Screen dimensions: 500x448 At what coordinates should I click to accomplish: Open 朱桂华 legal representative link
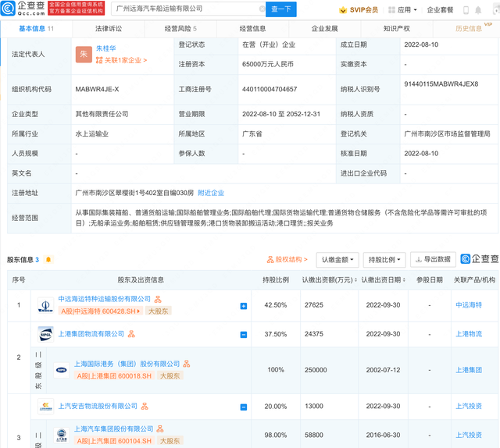(x=106, y=48)
